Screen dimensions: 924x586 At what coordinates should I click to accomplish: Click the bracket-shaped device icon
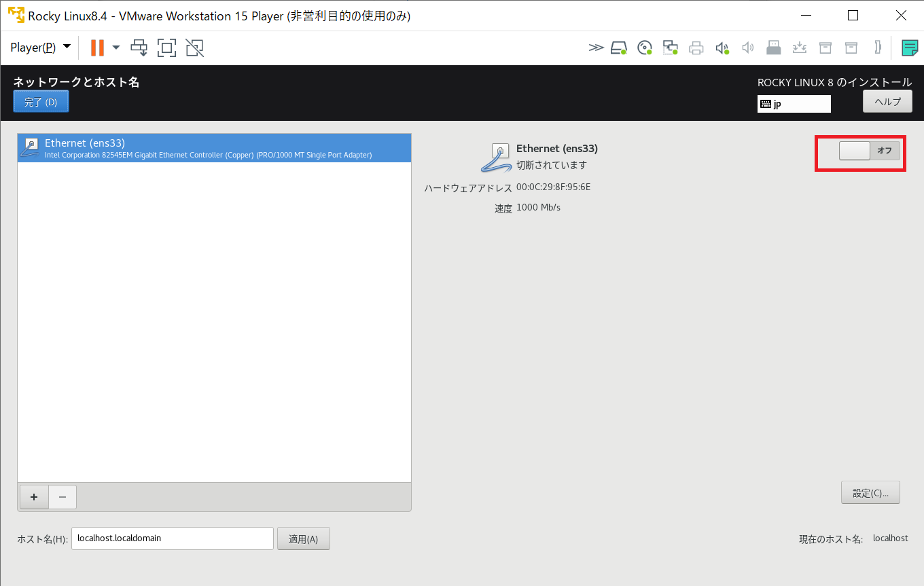[x=878, y=48]
